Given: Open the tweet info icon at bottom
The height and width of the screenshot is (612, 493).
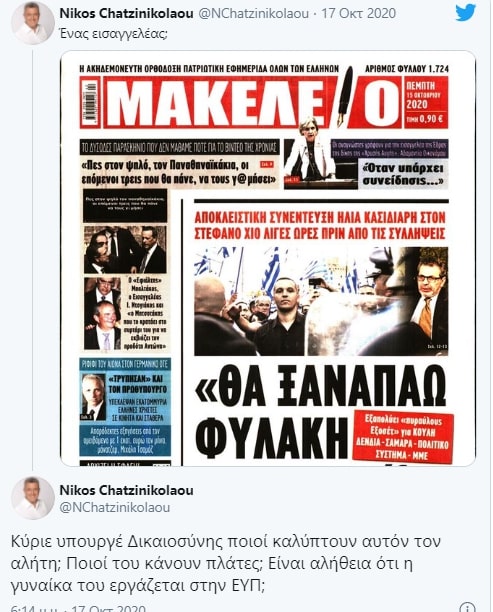Looking at the screenshot, I should [x=467, y=608].
